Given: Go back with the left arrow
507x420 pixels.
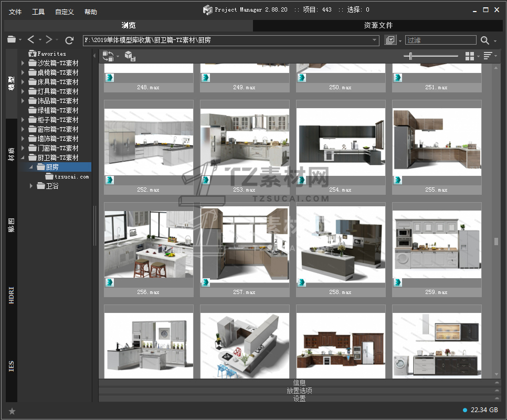Looking at the screenshot, I should [x=31, y=40].
